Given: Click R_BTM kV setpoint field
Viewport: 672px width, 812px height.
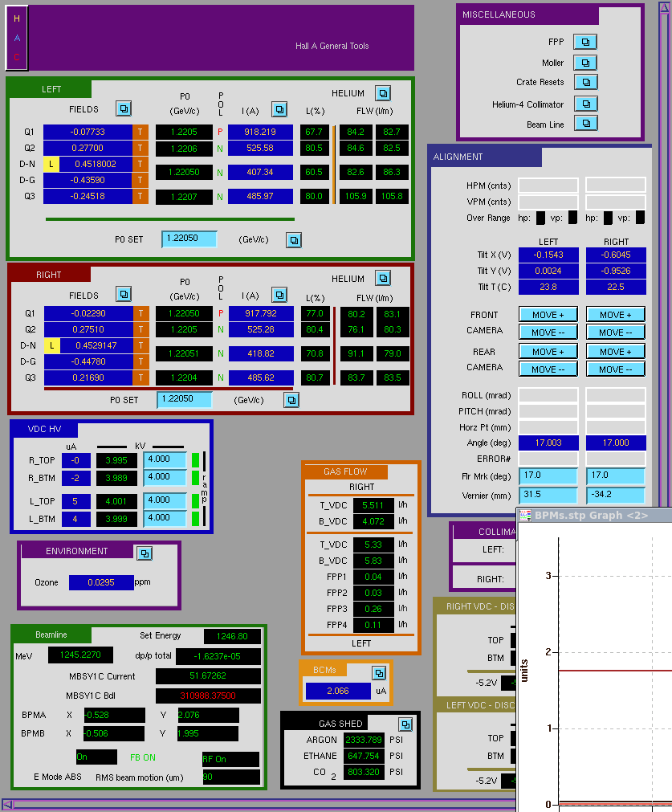Looking at the screenshot, I should pyautogui.click(x=165, y=477).
